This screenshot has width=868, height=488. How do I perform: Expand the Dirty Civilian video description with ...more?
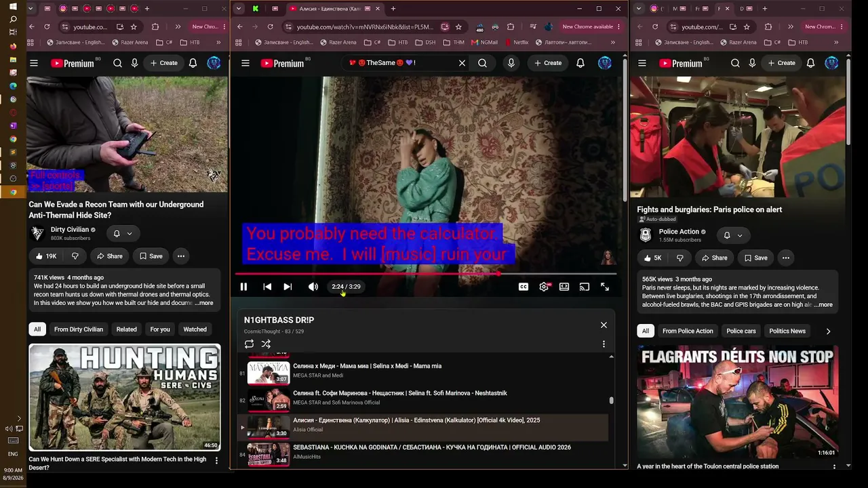pyautogui.click(x=204, y=303)
